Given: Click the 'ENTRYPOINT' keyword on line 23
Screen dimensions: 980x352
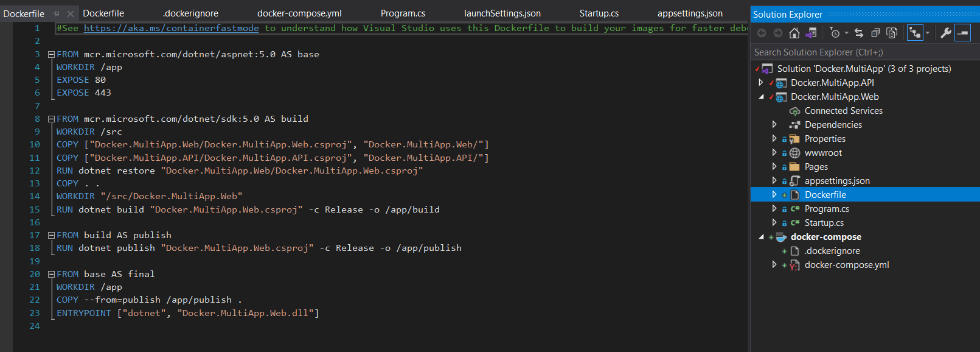Looking at the screenshot, I should click(x=84, y=313).
